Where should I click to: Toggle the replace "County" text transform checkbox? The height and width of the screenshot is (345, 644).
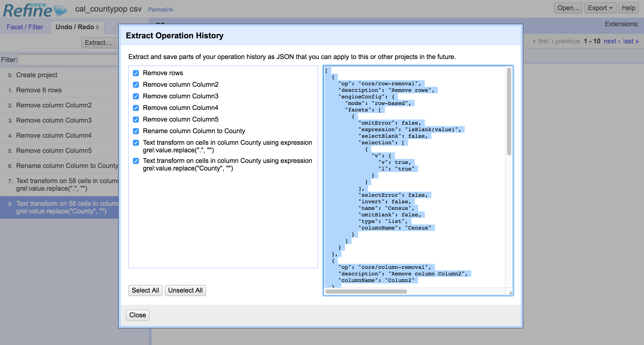point(136,161)
